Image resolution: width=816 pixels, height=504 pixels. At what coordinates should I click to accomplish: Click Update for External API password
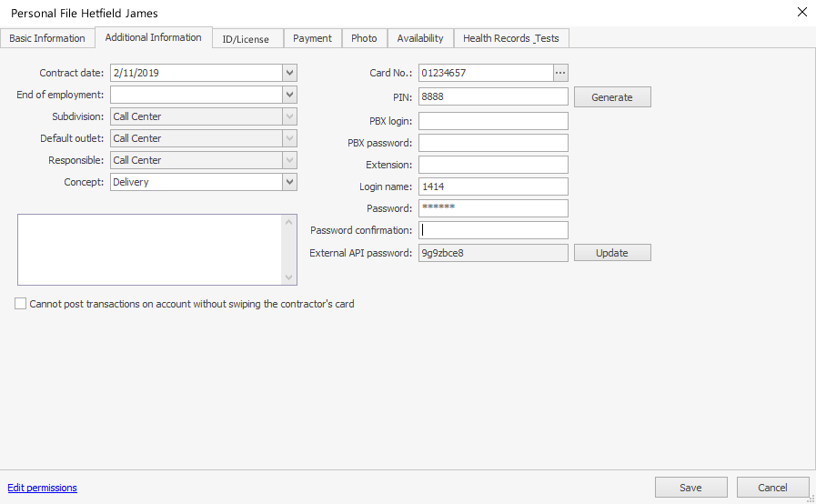(612, 253)
